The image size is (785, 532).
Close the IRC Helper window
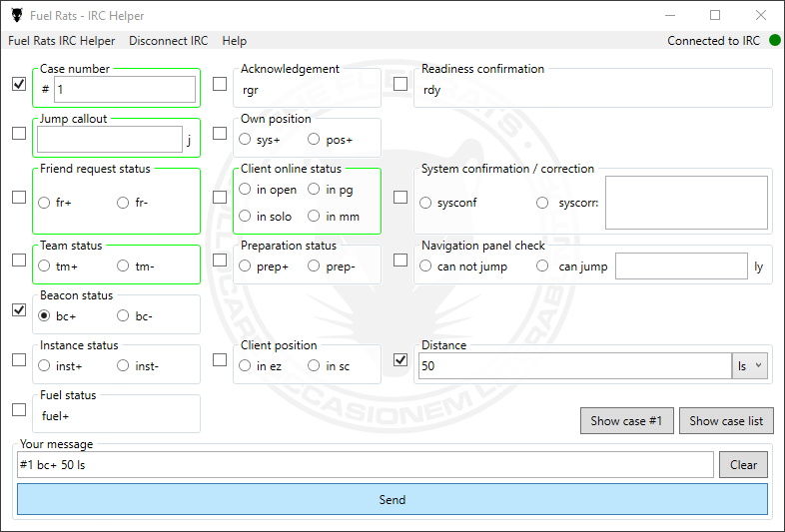click(761, 16)
